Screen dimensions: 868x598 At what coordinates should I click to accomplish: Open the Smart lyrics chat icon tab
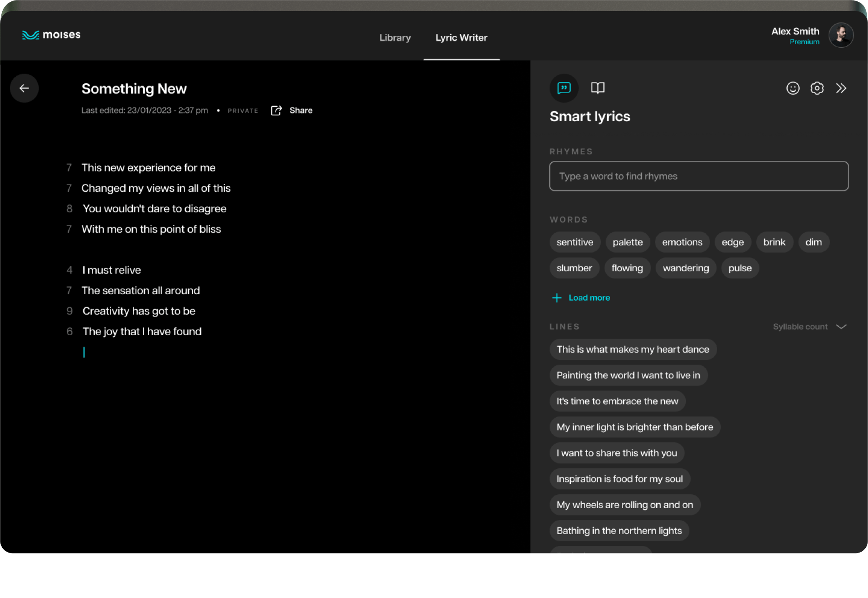(564, 88)
